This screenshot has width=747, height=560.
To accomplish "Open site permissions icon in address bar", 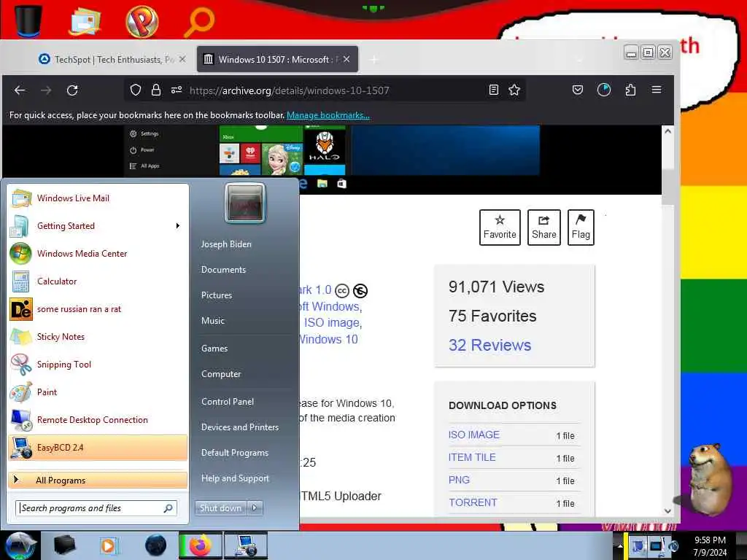I will click(177, 90).
